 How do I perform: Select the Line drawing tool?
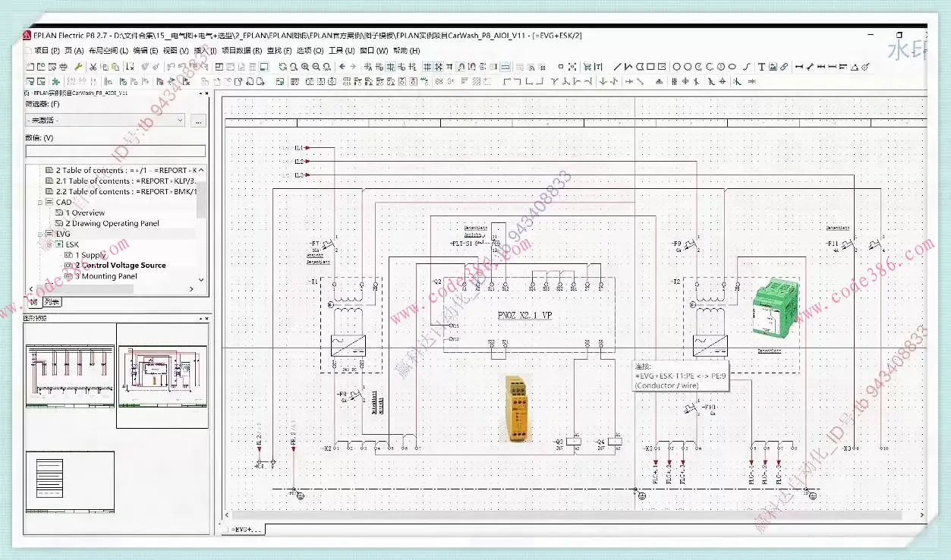(617, 67)
